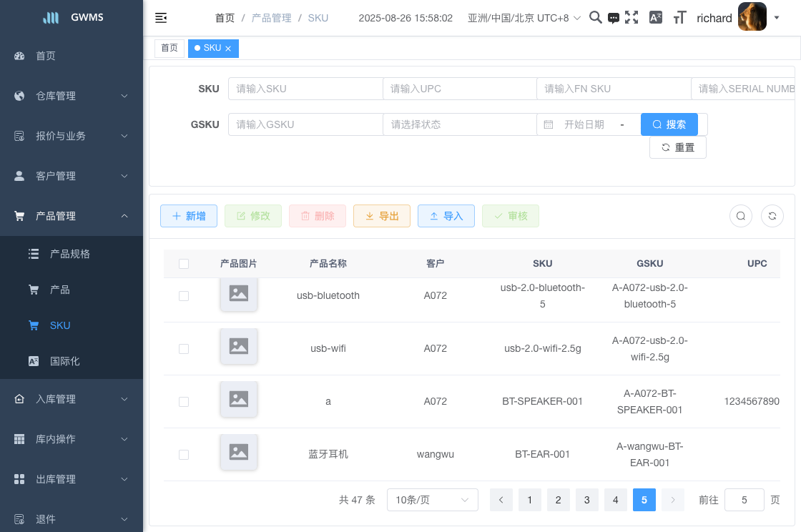The height and width of the screenshot is (532, 801).
Task: Check the box for the 蓝牙耳机 row
Action: [x=184, y=455]
